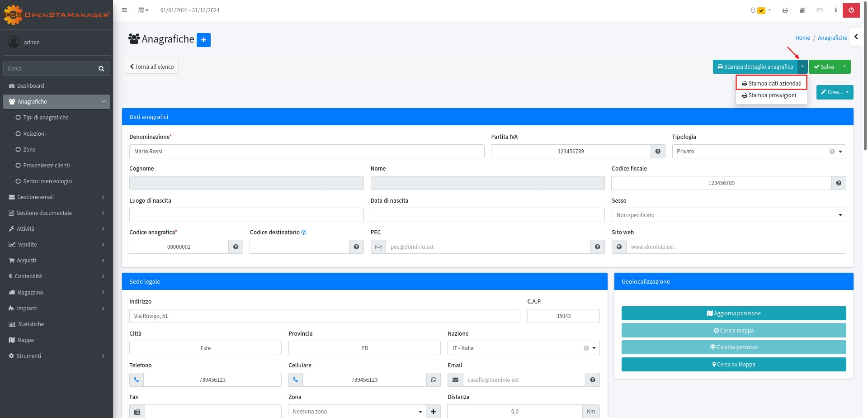Click Torna all'elenco button
This screenshot has height=418, width=868.
pyautogui.click(x=151, y=67)
